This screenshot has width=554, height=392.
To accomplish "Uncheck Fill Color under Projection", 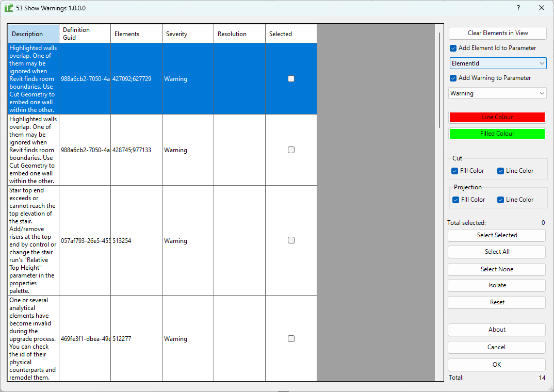I will 454,200.
